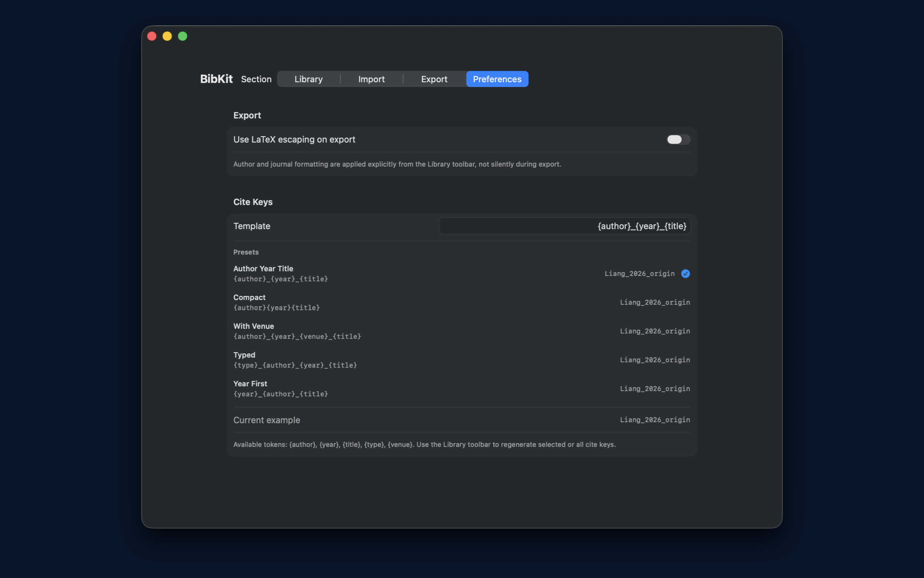924x578 pixels.
Task: Pick the With Venue preset
Action: [x=462, y=331]
